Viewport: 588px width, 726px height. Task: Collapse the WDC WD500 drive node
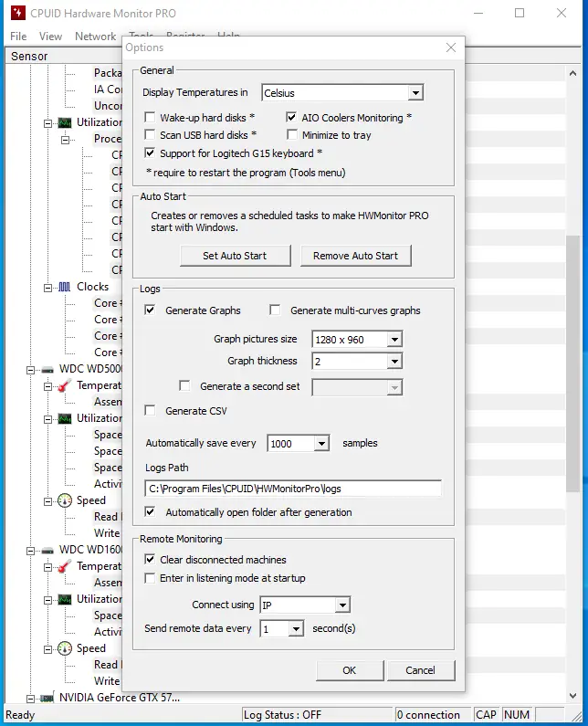(x=30, y=370)
